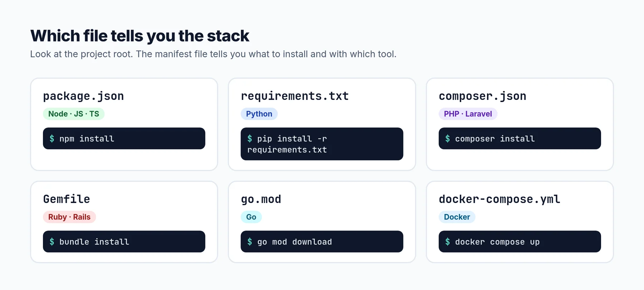Image resolution: width=644 pixels, height=290 pixels.
Task: Select the package.json file name
Action: tap(83, 96)
